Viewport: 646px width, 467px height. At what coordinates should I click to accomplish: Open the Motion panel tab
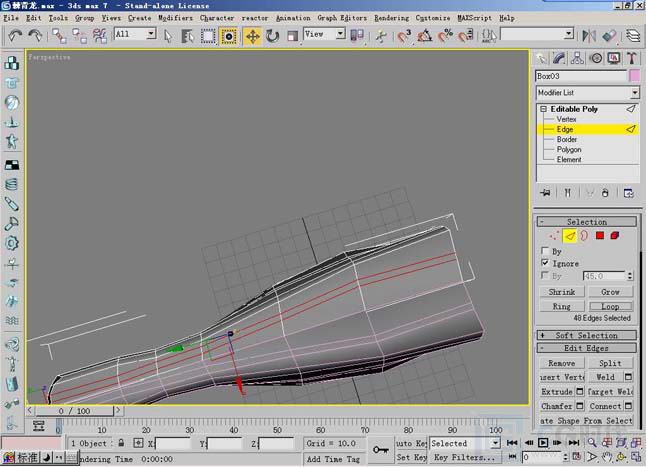(x=596, y=58)
